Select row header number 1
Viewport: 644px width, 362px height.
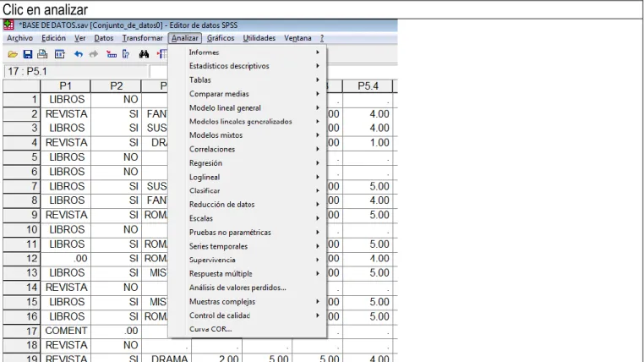[x=21, y=100]
